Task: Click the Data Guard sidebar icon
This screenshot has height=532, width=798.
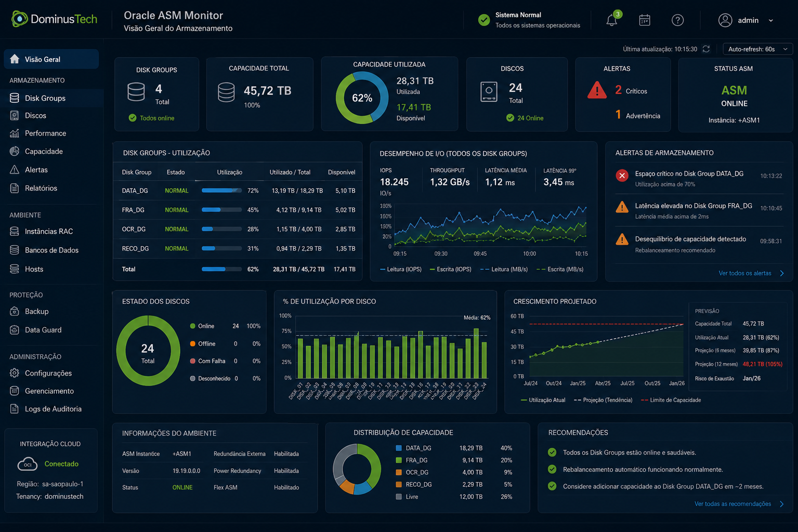Action: click(x=15, y=330)
